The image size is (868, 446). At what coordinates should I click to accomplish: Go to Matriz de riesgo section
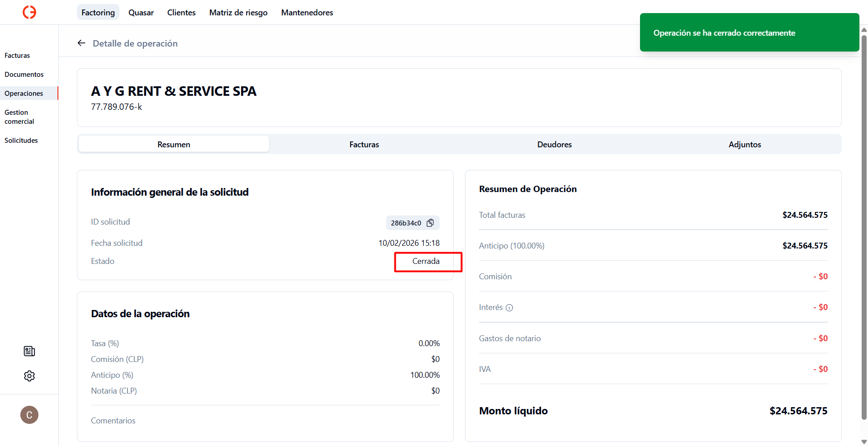click(238, 13)
